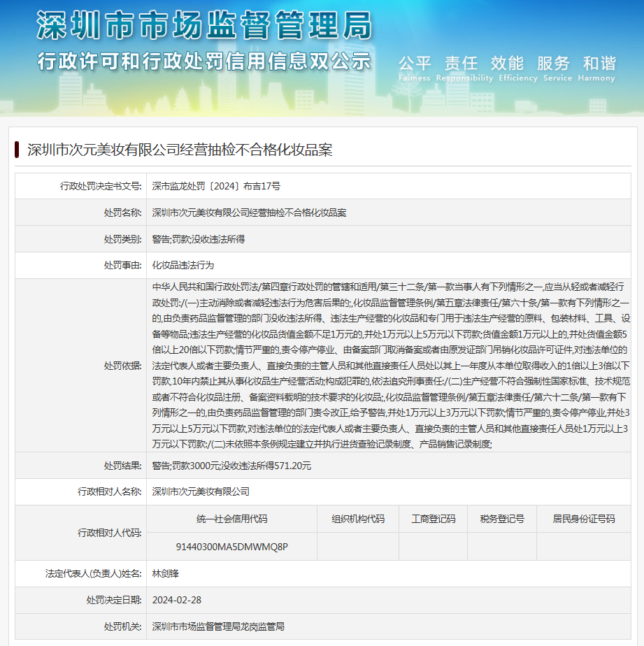Click the 行政相对人代码 label
The height and width of the screenshot is (646, 644).
(x=109, y=533)
